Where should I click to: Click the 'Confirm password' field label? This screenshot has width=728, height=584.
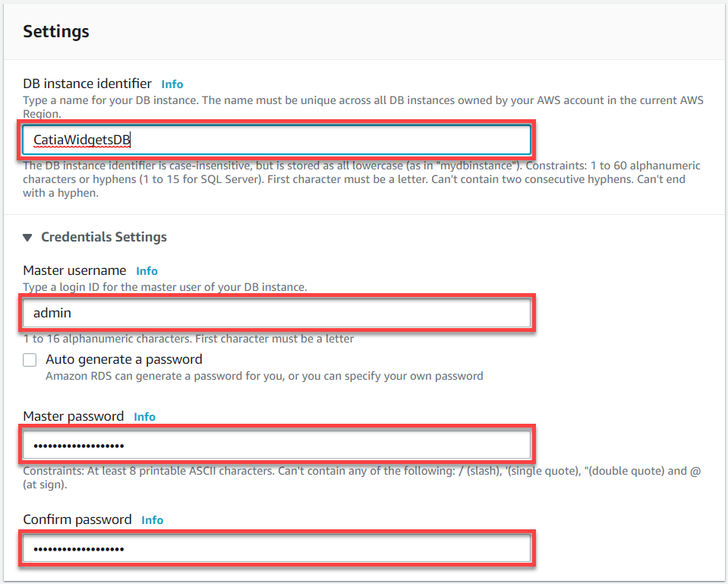pyautogui.click(x=77, y=519)
